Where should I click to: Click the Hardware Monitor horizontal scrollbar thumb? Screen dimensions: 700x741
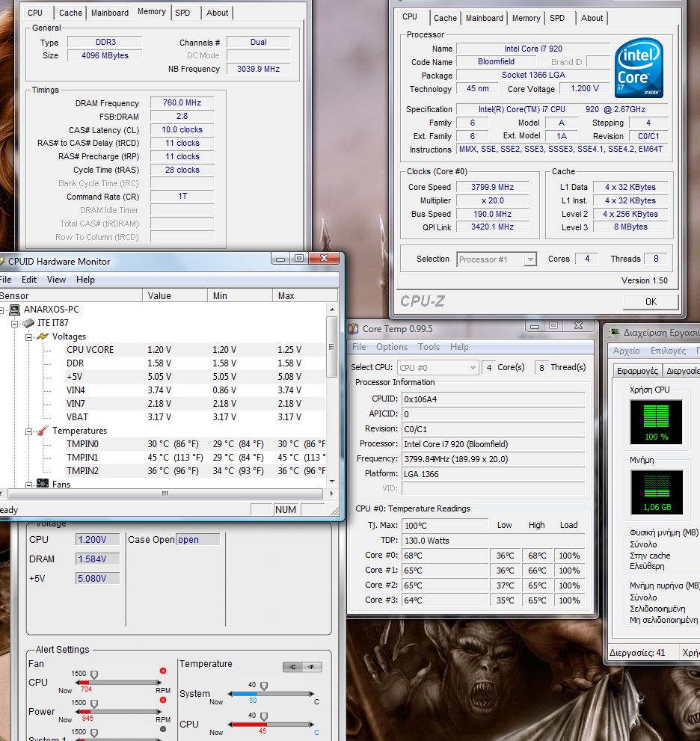tap(165, 494)
